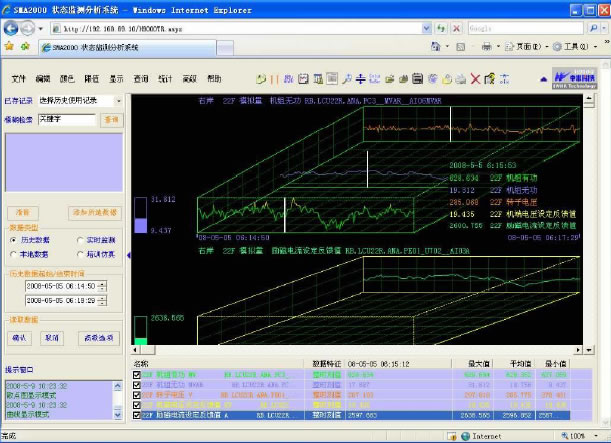Click the blue alignment icon after help
This screenshot has width=611, height=443.
504,79
